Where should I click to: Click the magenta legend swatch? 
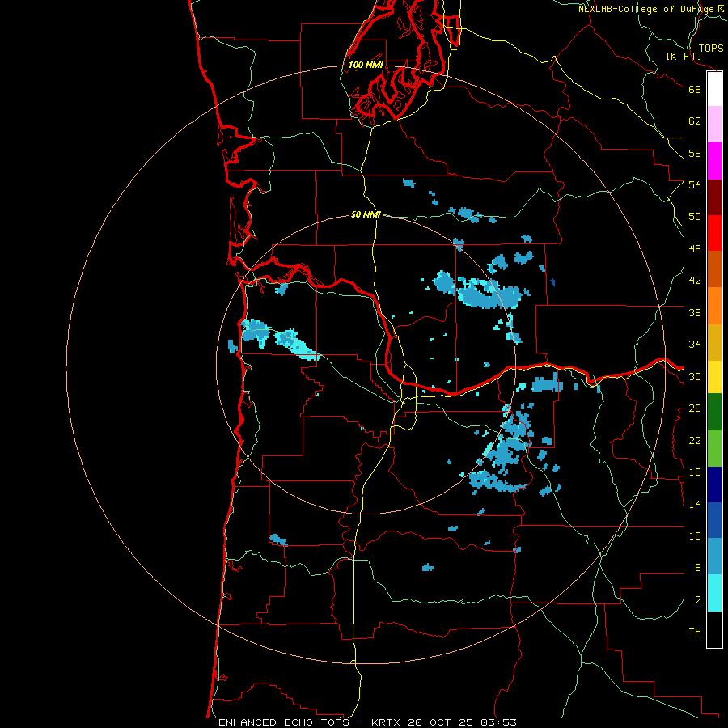coord(714,161)
